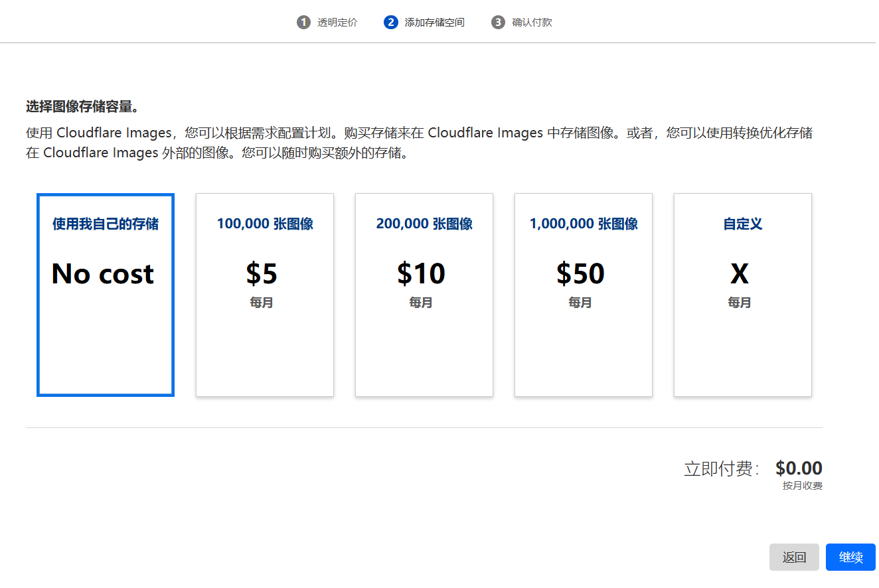Jump to step 3 确认付款
The image size is (879, 588).
[x=522, y=23]
